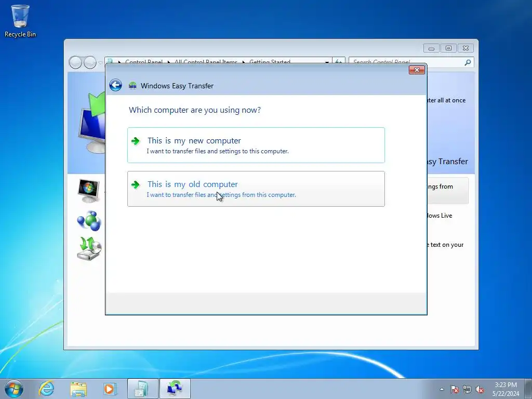Choose This is my new computer
The height and width of the screenshot is (399, 532).
click(x=256, y=145)
